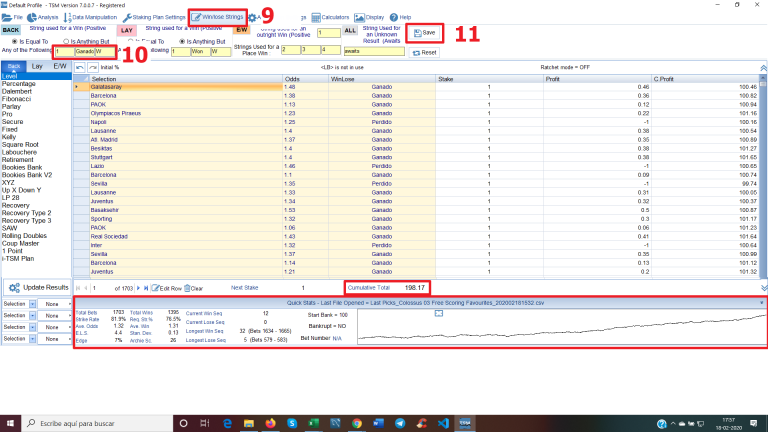
Task: Select the i-TSM Plan entry
Action: click(18, 259)
